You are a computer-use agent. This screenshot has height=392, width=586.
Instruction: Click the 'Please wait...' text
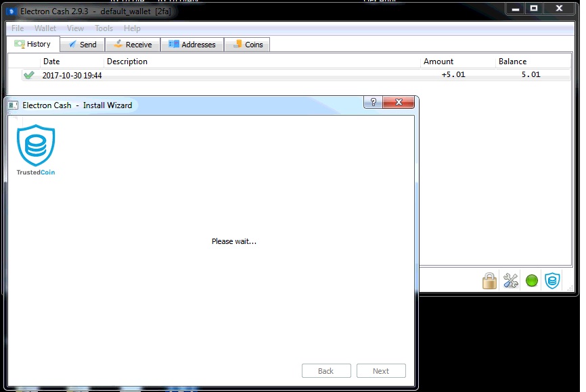click(x=234, y=241)
